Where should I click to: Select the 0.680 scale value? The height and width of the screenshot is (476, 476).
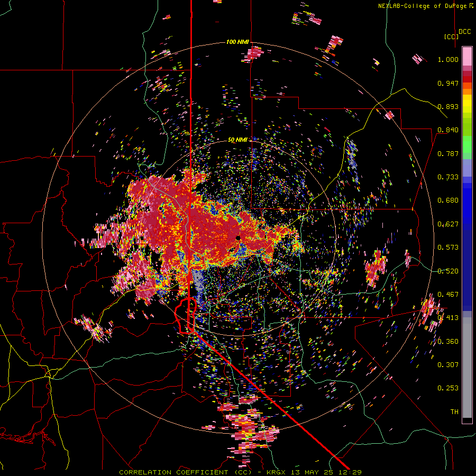point(448,200)
